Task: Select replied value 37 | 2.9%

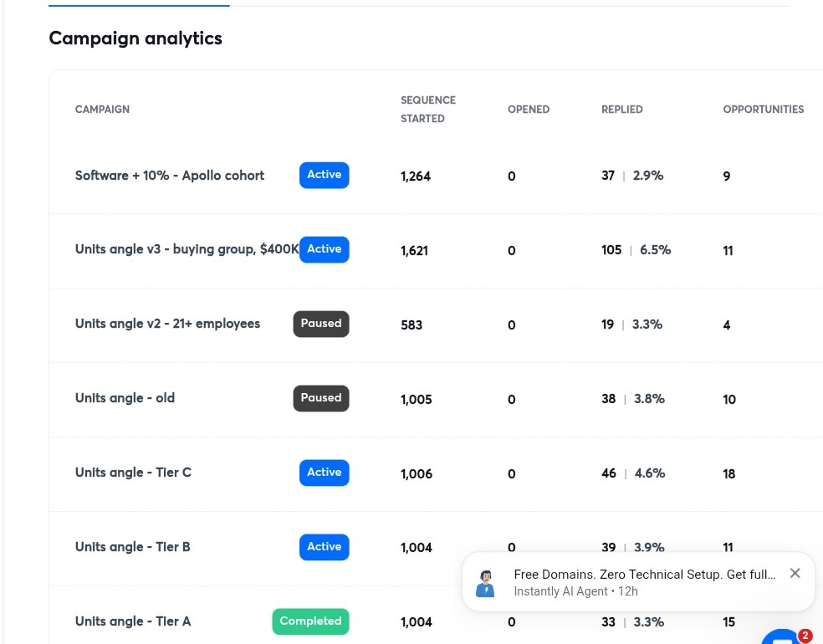Action: pyautogui.click(x=632, y=176)
